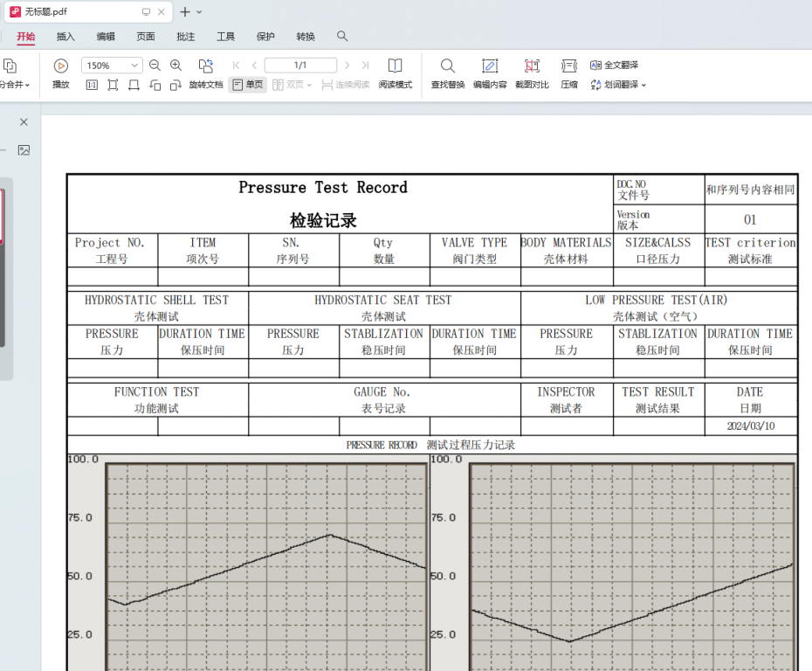Image resolution: width=812 pixels, height=671 pixels.
Task: Go to next page arrow
Action: [x=347, y=66]
